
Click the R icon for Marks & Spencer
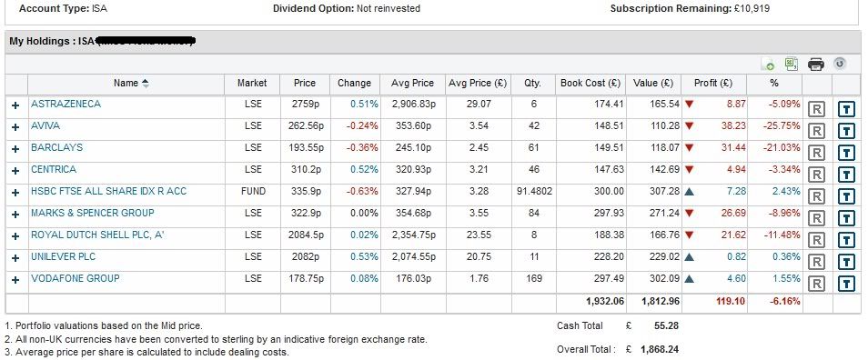pos(816,218)
